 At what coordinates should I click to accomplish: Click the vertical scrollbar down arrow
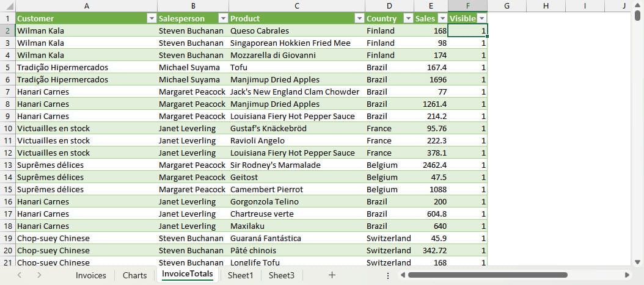[638, 262]
